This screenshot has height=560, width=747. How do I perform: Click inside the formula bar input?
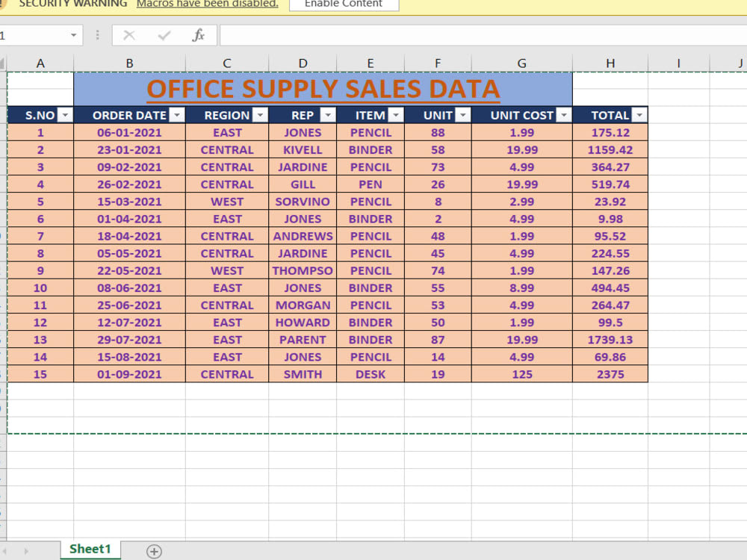coord(483,35)
